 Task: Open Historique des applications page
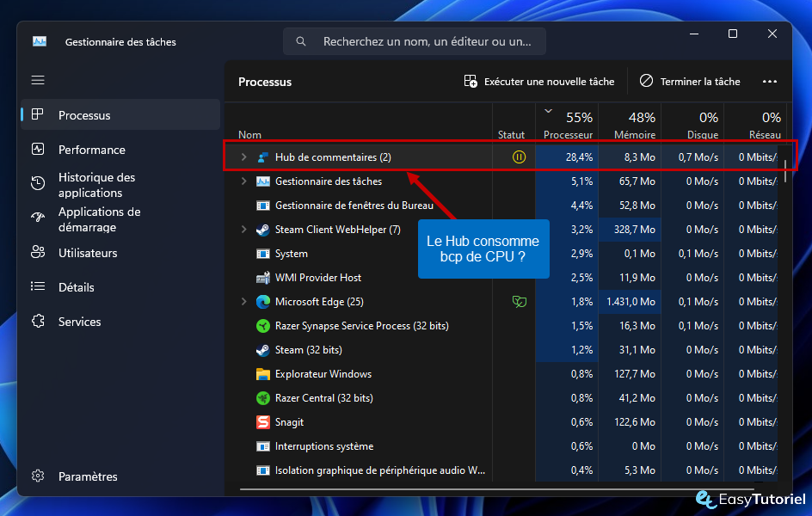120,185
